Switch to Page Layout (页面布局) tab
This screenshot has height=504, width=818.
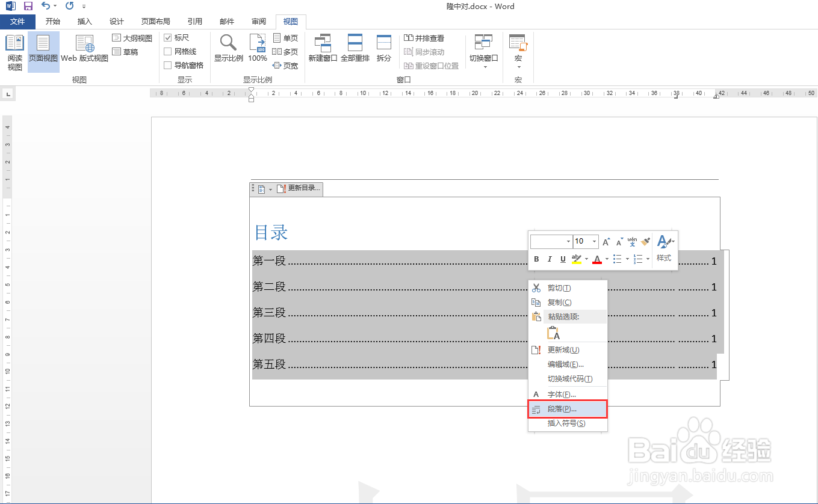pos(156,22)
